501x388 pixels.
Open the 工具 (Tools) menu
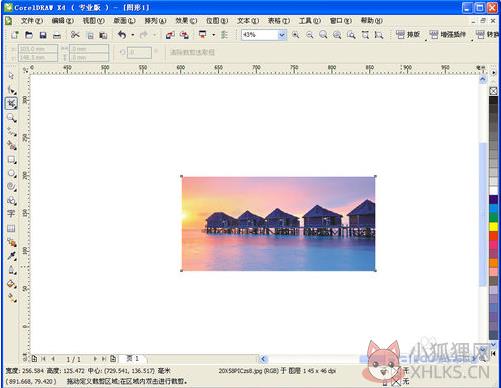tap(310, 21)
